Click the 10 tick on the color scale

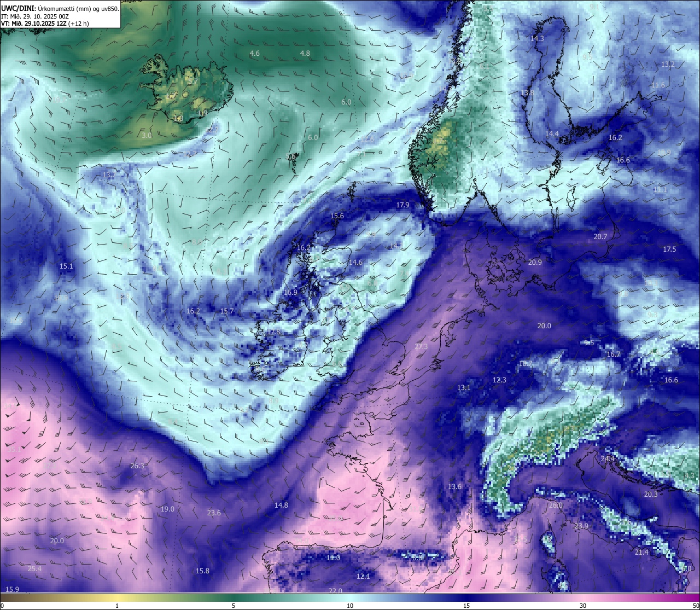[x=350, y=606]
